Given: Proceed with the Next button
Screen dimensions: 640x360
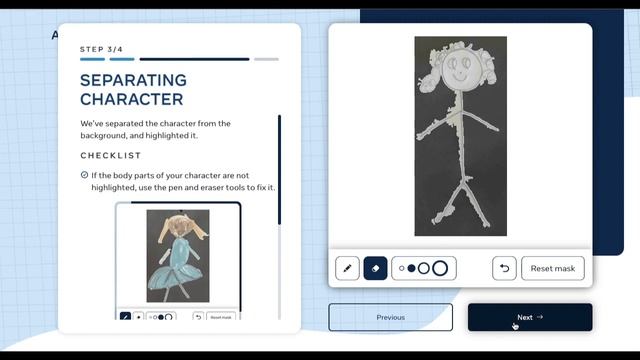Looking at the screenshot, I should [530, 317].
